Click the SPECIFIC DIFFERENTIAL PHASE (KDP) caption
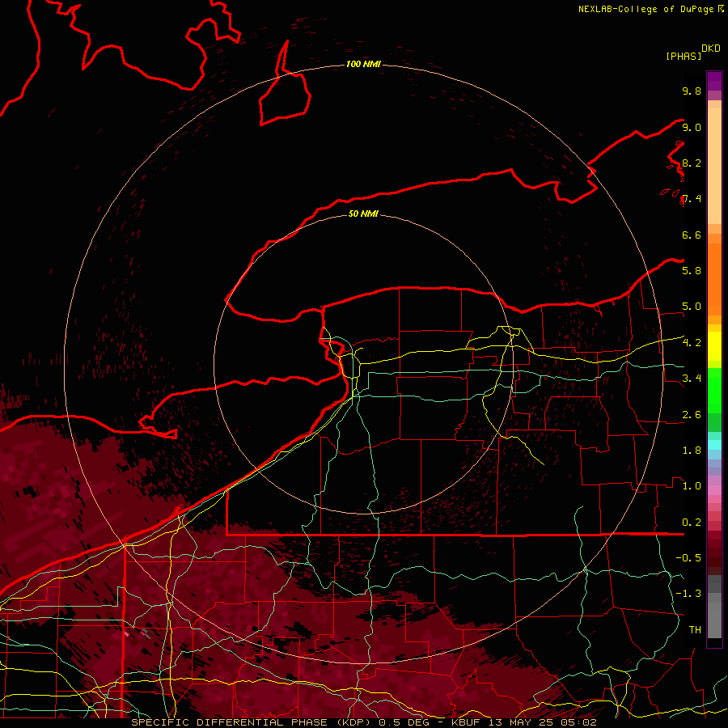This screenshot has height=728, width=728. point(252,722)
